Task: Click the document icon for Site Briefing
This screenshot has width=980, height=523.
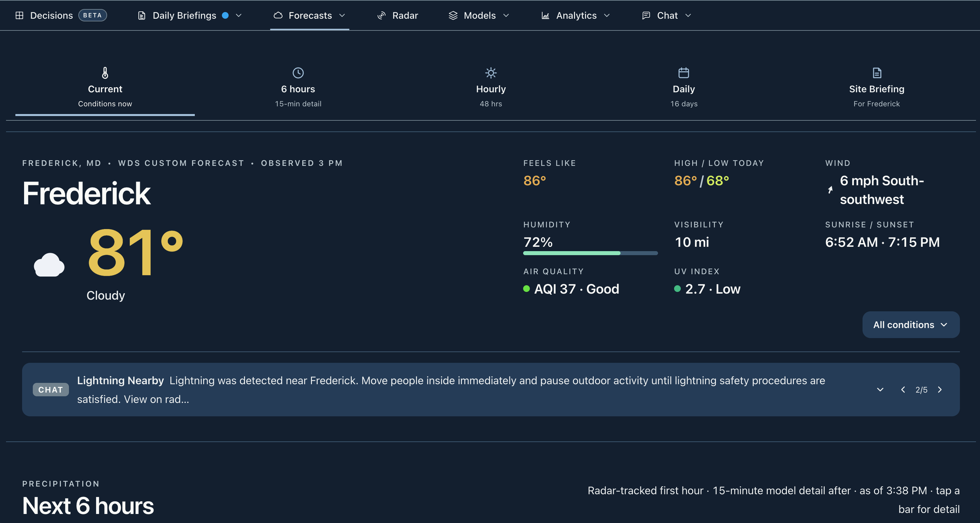Action: 877,73
